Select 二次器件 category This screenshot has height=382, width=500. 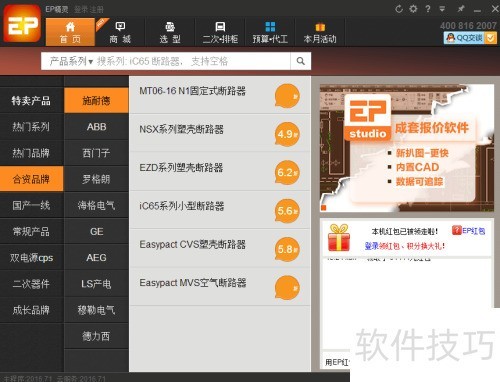(31, 284)
